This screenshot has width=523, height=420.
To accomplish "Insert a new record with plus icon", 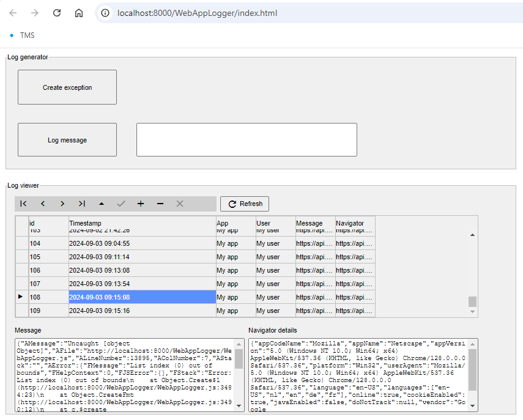I will pyautogui.click(x=141, y=204).
